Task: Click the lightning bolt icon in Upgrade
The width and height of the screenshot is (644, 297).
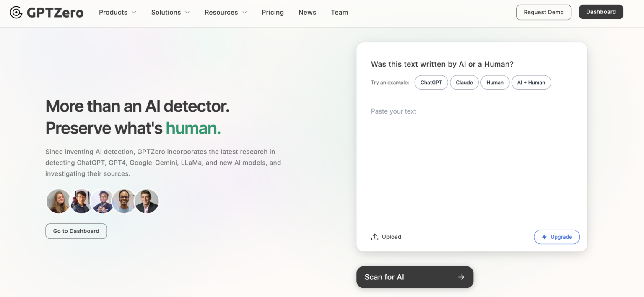Action: pyautogui.click(x=544, y=237)
